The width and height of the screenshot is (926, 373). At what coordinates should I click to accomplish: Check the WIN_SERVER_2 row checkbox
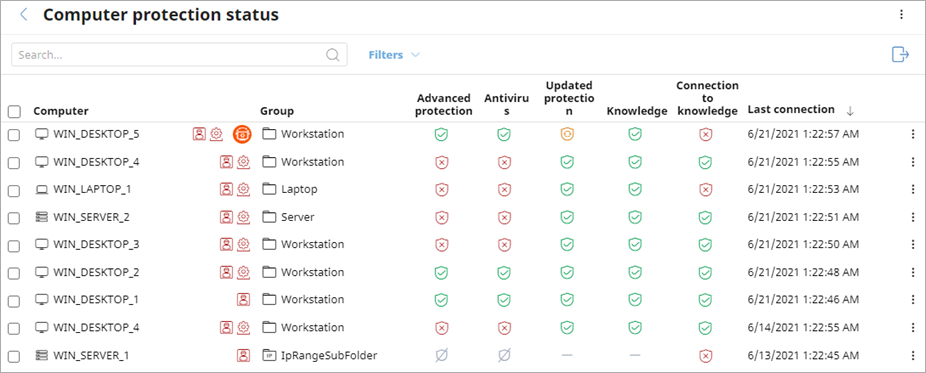[x=14, y=218]
